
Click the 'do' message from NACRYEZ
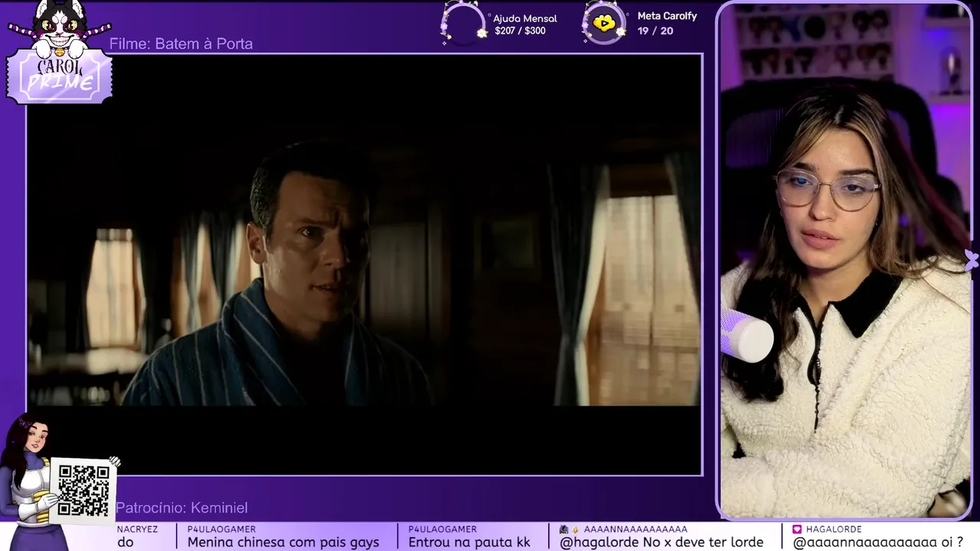coord(126,542)
